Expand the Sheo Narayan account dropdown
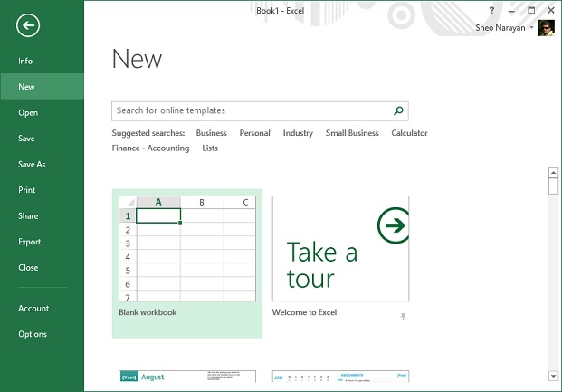 tap(532, 28)
